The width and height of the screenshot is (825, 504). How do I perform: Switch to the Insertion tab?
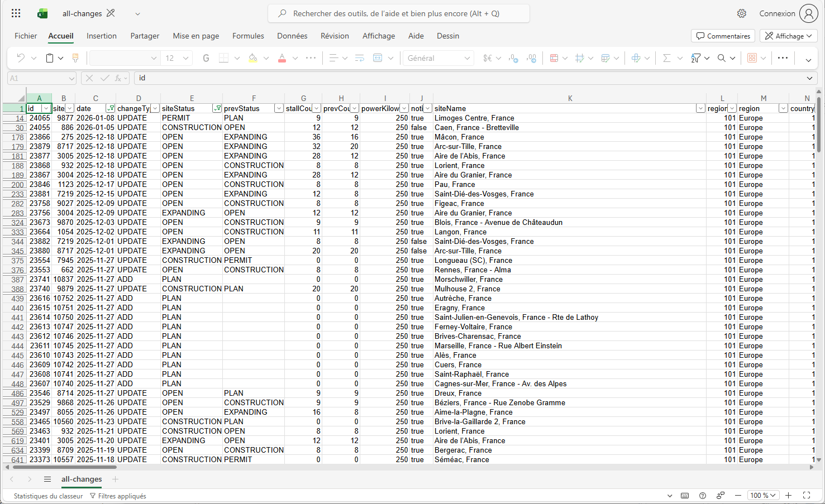(x=102, y=36)
